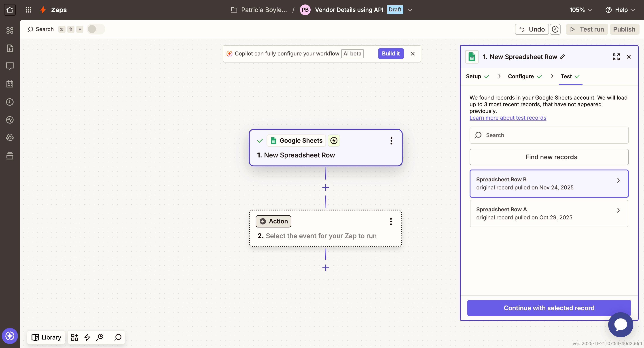
Task: Open the Help menu dropdown
Action: tap(620, 10)
